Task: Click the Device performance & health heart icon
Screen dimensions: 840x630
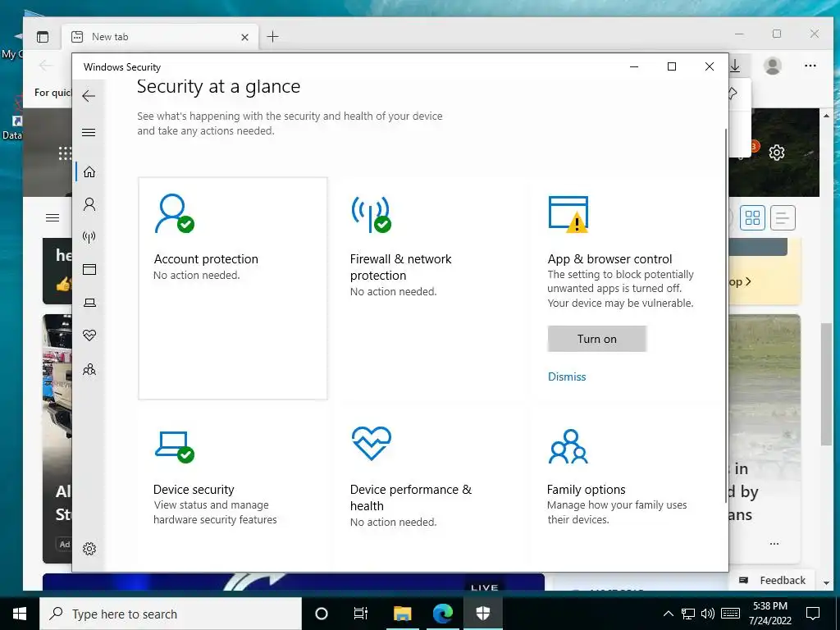Action: coord(372,444)
